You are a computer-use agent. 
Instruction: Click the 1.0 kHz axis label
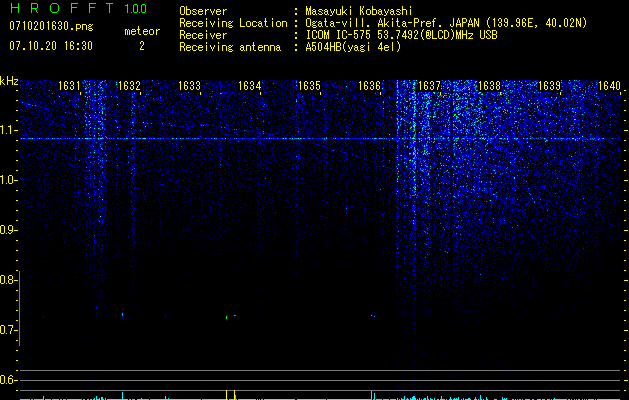tap(8, 180)
